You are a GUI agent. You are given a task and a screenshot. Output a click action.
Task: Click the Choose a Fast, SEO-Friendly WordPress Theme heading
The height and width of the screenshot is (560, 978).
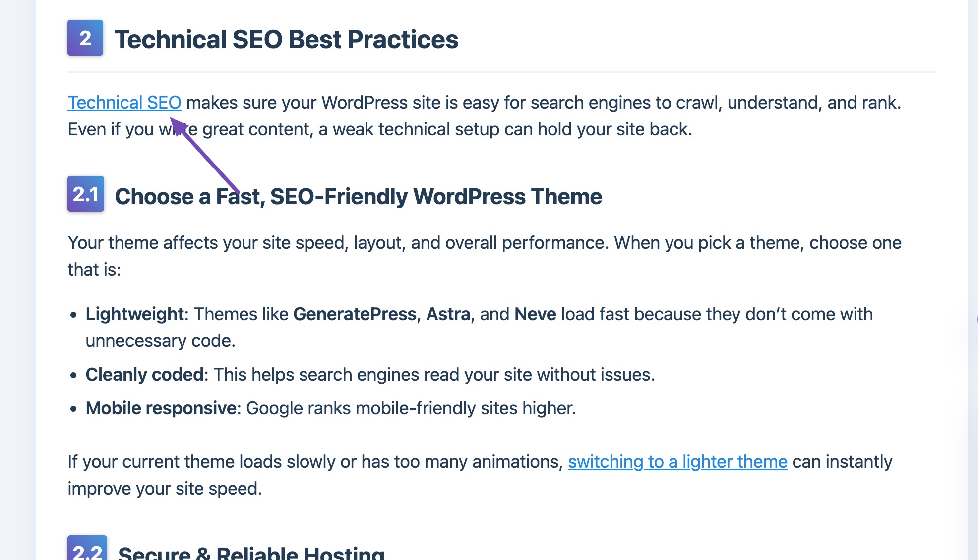click(x=358, y=197)
